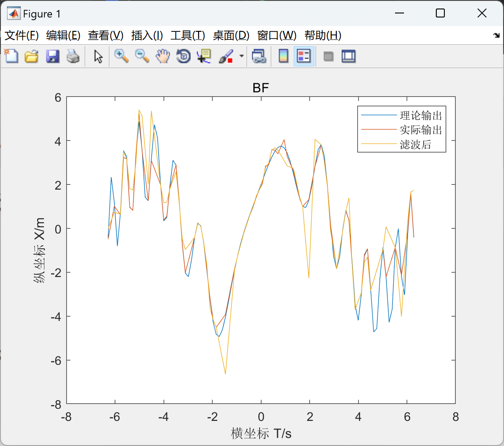Open the Brush color dropdown arrow
The image size is (504, 446).
241,56
